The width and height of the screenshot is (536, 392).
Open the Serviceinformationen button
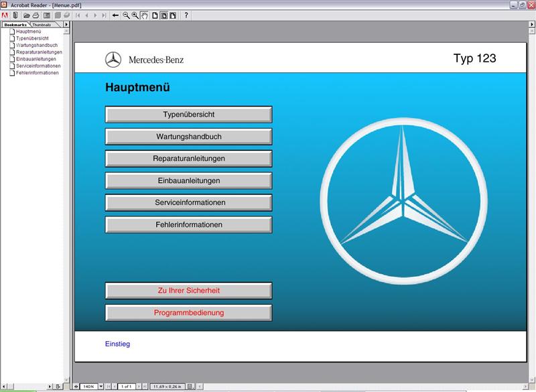coord(189,202)
